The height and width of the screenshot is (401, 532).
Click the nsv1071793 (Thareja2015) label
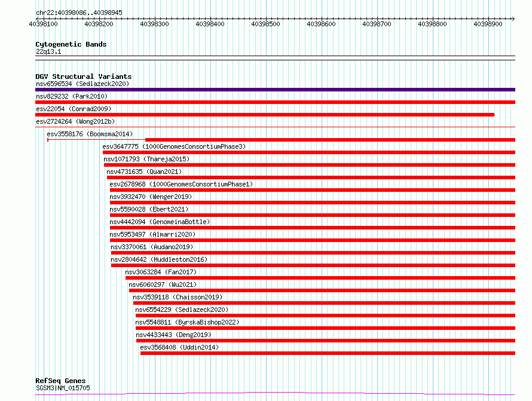point(146,159)
